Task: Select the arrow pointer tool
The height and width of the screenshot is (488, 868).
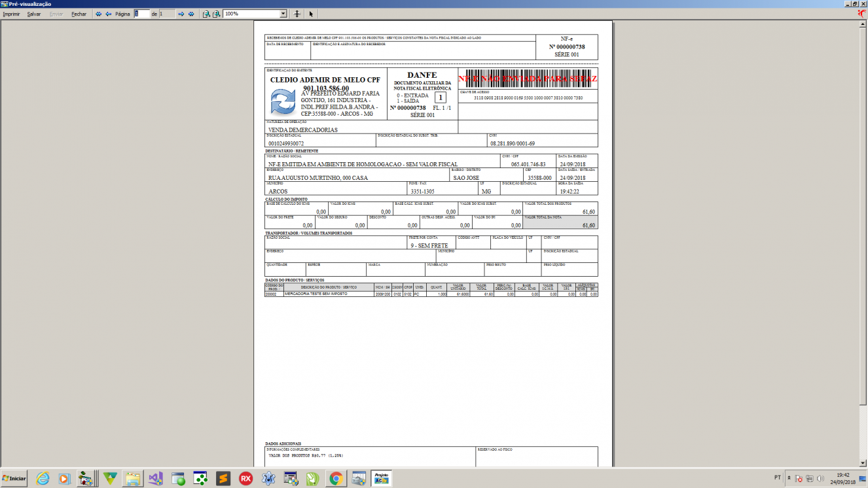Action: click(x=311, y=14)
